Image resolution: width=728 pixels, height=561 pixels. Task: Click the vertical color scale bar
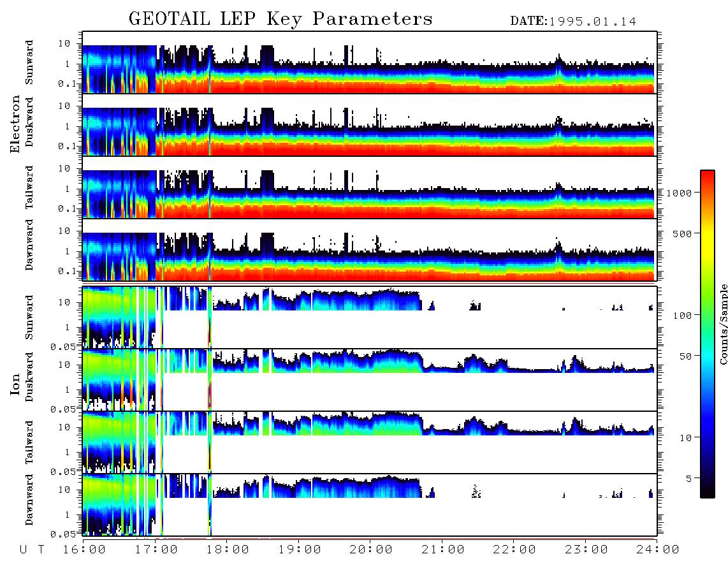coord(708,334)
